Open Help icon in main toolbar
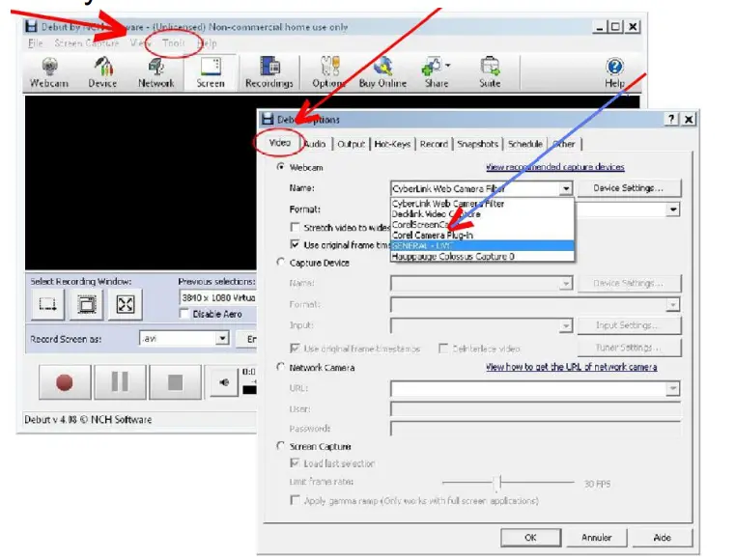735x560 pixels. click(614, 72)
